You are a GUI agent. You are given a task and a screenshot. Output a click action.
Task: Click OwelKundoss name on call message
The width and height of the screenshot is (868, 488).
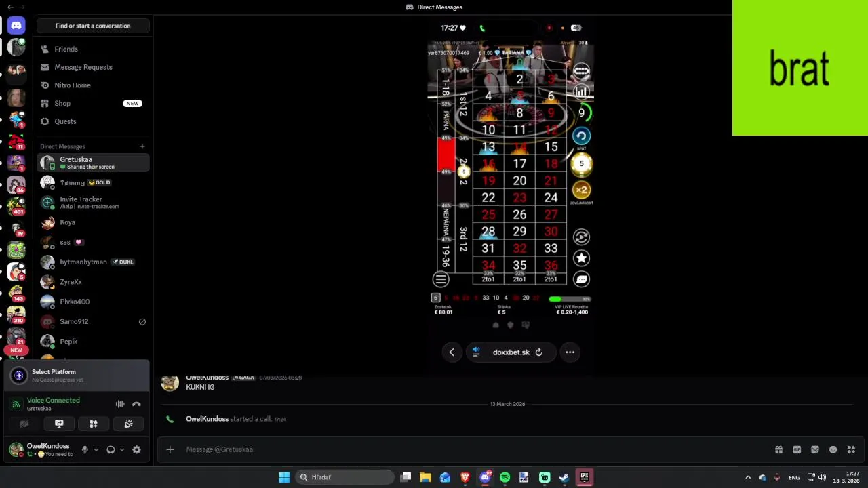207,419
